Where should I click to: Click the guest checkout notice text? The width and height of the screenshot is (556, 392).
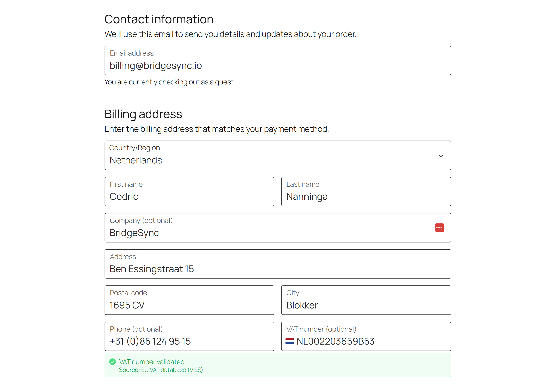pos(170,82)
